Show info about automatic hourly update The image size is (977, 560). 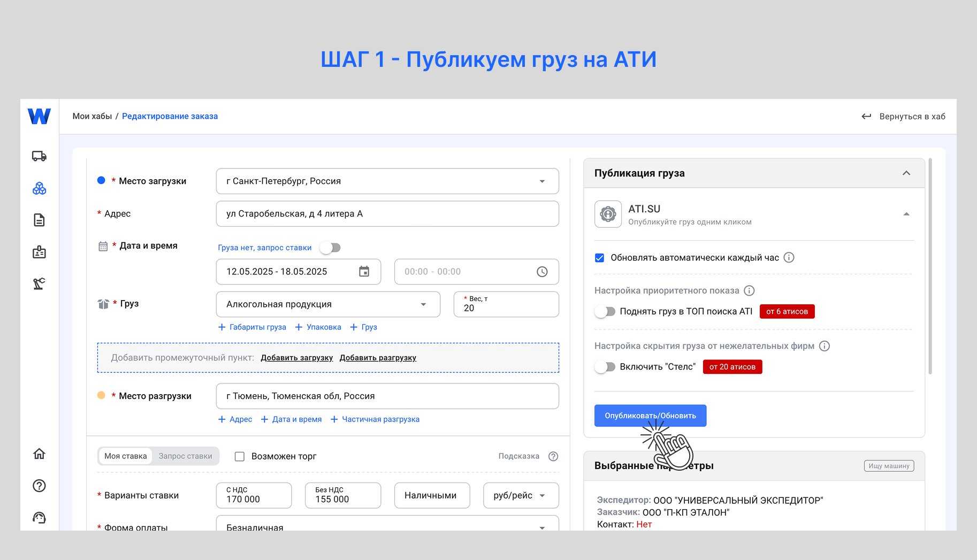789,257
